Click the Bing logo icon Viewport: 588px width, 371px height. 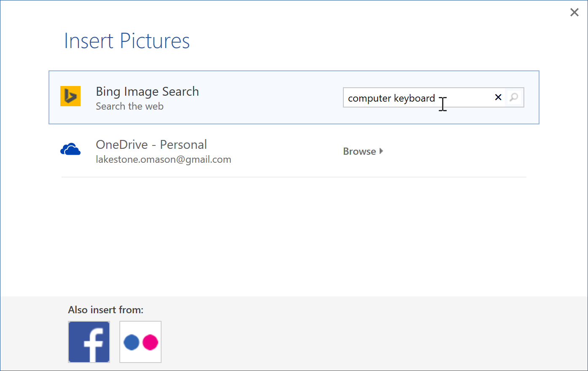coord(70,96)
